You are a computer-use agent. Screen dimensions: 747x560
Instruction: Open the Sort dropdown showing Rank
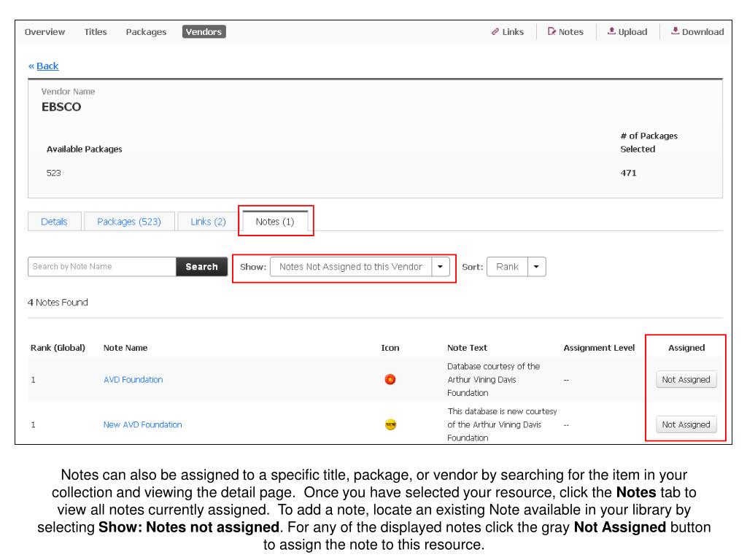pos(516,267)
